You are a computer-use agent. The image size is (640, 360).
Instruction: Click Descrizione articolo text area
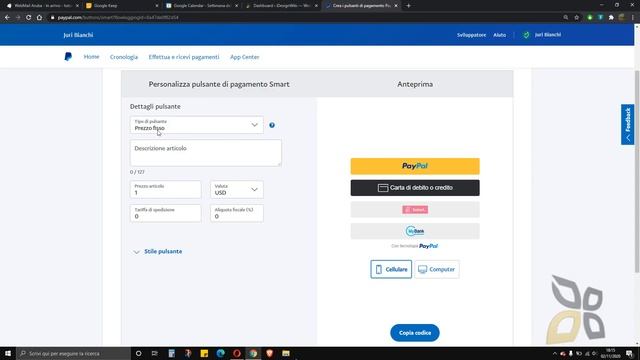[x=206, y=153]
